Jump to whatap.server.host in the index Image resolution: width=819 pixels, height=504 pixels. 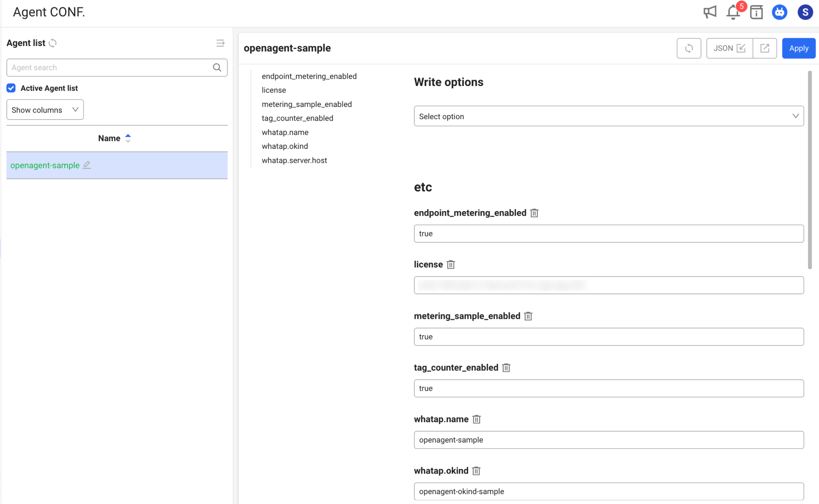294,161
